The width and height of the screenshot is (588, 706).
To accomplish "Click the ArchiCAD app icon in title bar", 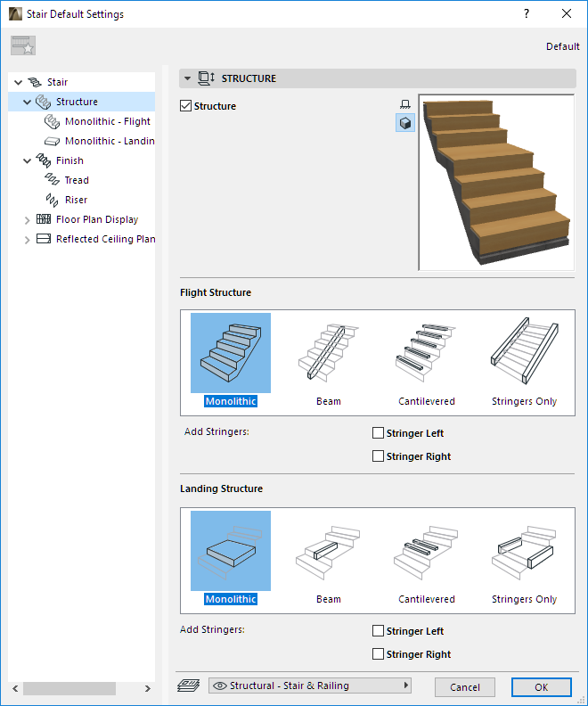I will [x=15, y=14].
